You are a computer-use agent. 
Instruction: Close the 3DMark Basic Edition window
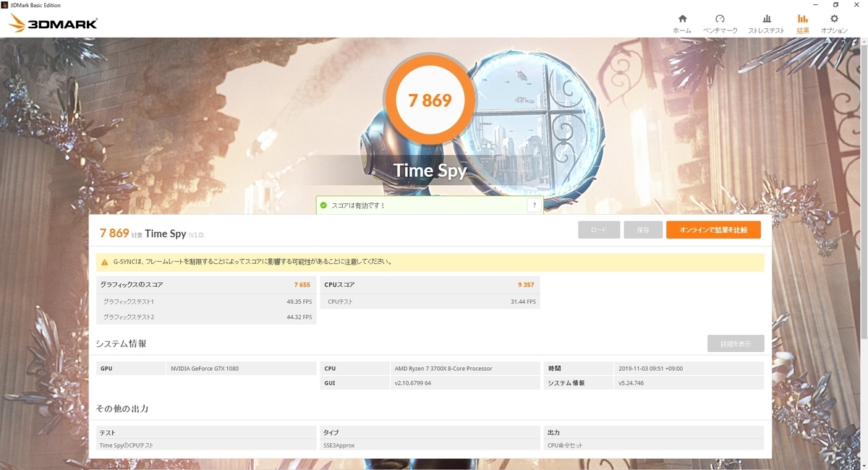tap(857, 4)
